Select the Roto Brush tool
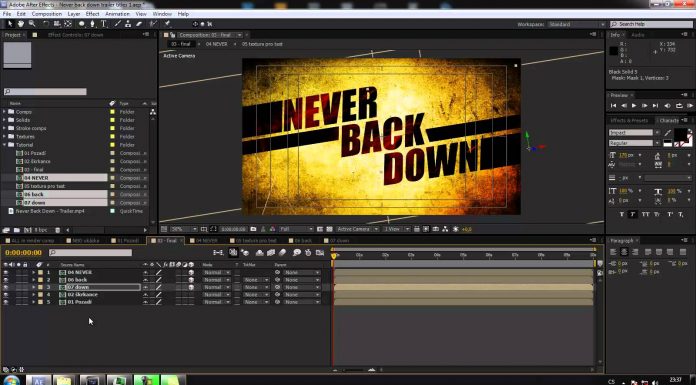696x385 pixels. (153, 24)
